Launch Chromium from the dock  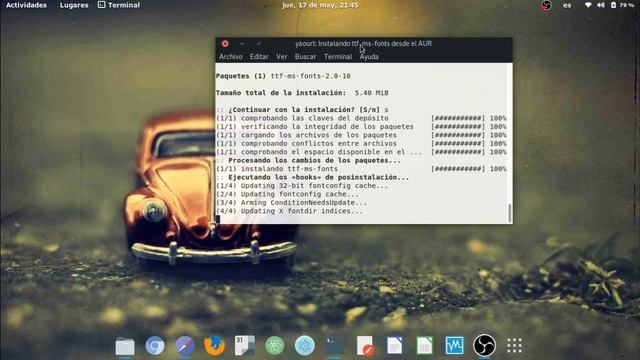(155, 346)
